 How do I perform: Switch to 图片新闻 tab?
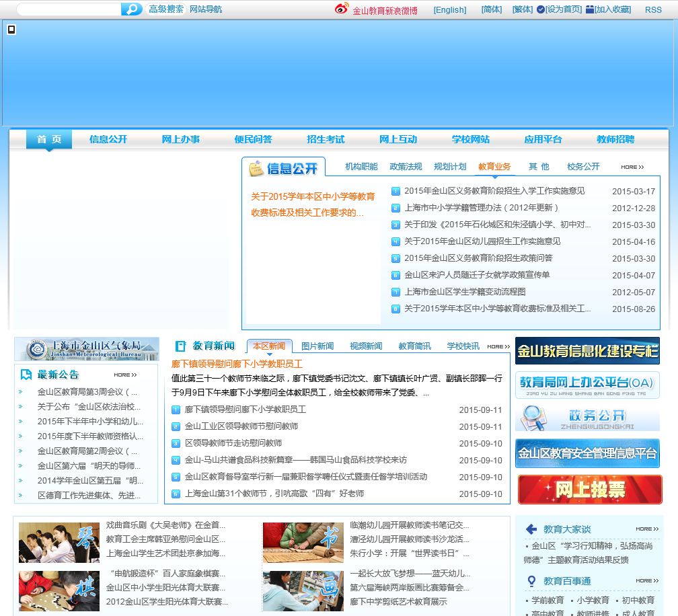[x=317, y=346]
